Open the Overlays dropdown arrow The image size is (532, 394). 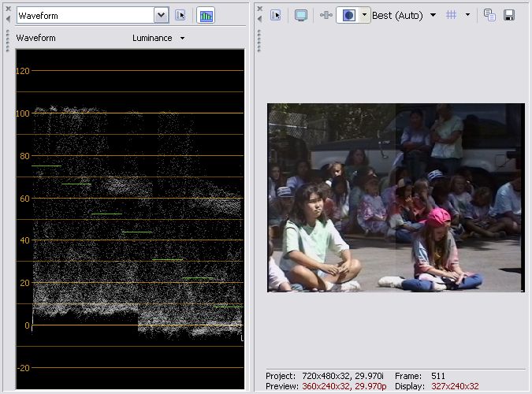[468, 15]
